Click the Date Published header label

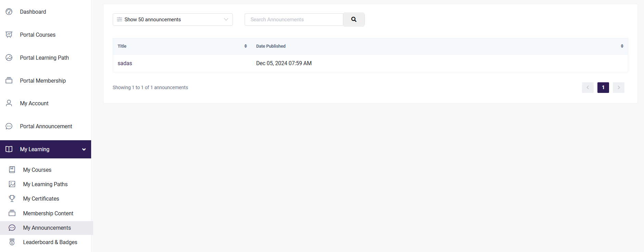coord(271,46)
